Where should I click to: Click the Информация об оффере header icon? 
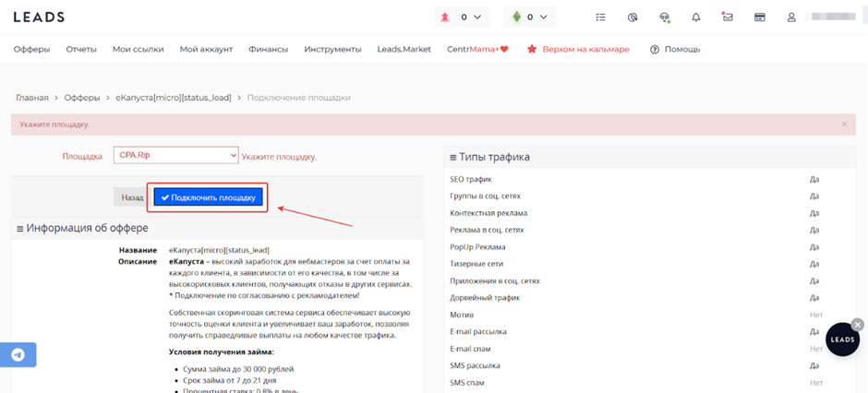click(x=20, y=229)
